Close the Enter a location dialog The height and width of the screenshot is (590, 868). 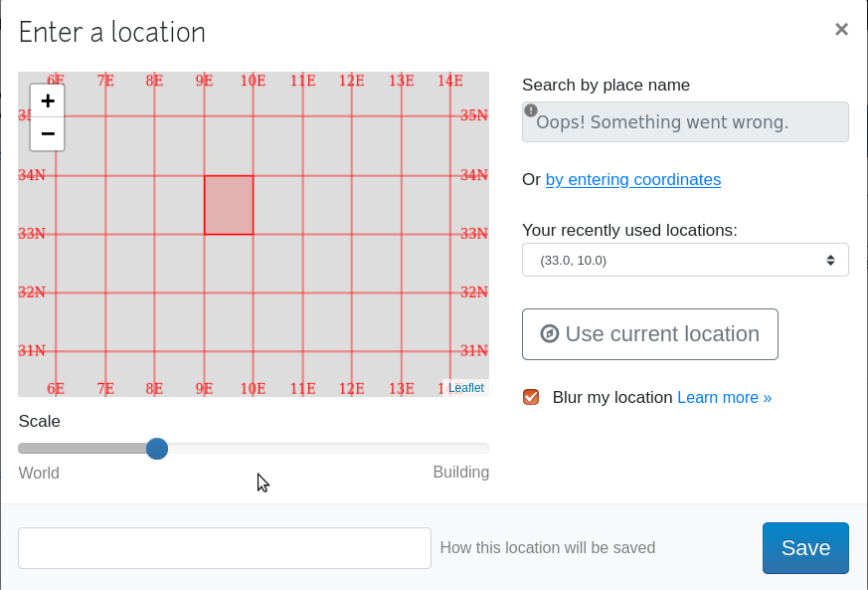point(841,30)
